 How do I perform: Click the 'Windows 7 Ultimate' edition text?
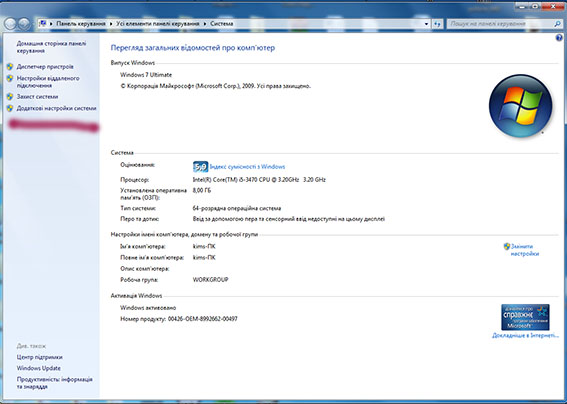pos(146,75)
